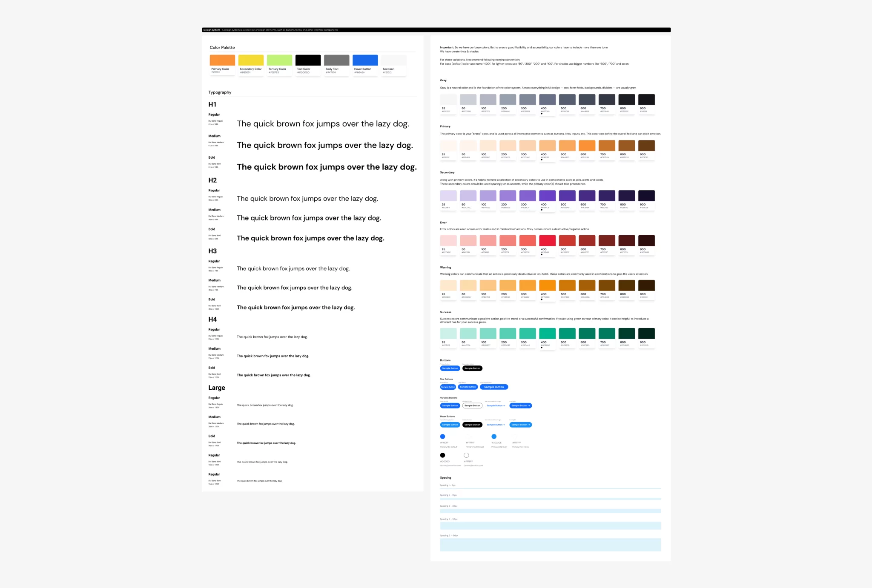Image resolution: width=872 pixels, height=588 pixels.
Task: Click the 'Hover Buttons' heading
Action: coord(447,417)
